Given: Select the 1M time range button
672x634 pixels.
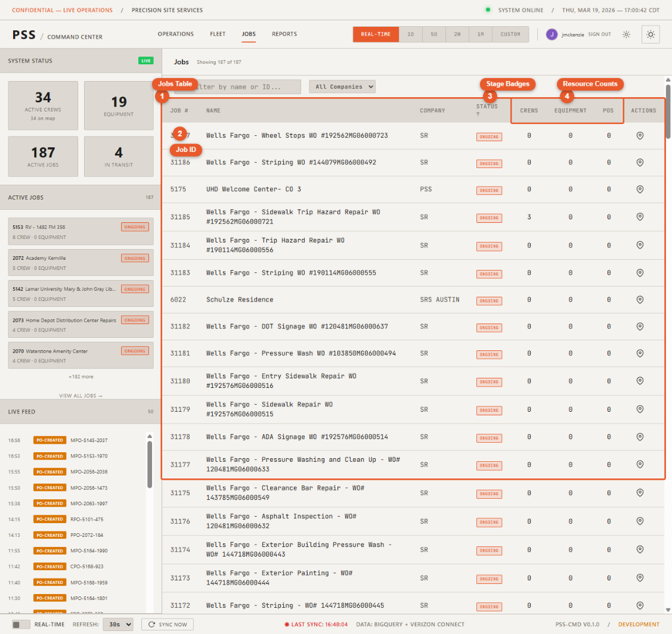Looking at the screenshot, I should (x=481, y=34).
